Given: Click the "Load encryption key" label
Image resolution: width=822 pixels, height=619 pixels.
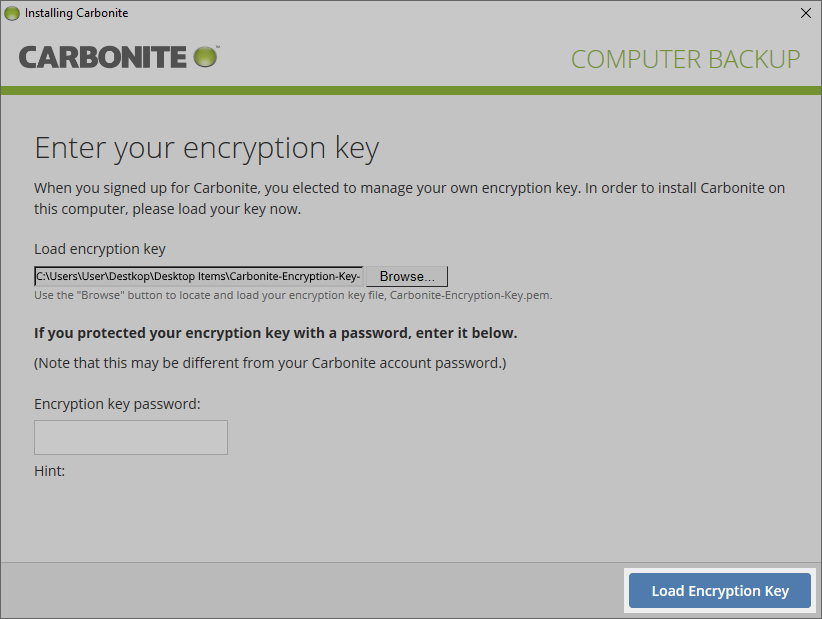Looking at the screenshot, I should 100,249.
